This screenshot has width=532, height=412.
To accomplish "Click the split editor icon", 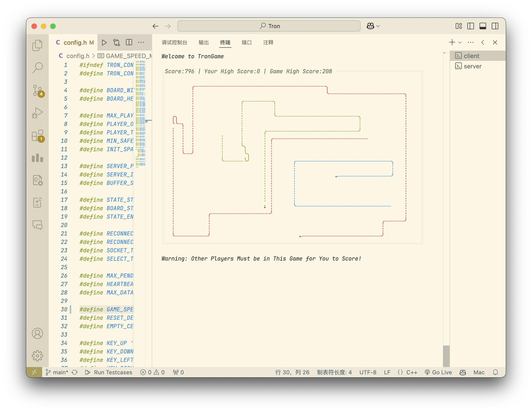I will point(129,43).
